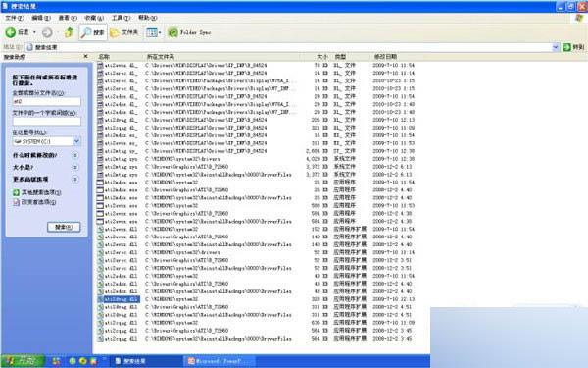Screen dimensions: 588x368
Task: Click the 2,604 KB size cell
Action: tap(318, 151)
